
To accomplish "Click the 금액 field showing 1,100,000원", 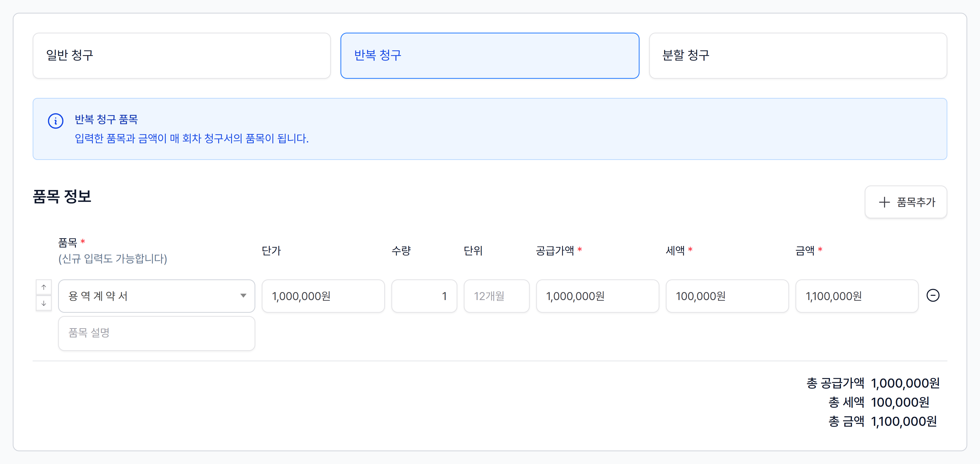I will click(857, 296).
